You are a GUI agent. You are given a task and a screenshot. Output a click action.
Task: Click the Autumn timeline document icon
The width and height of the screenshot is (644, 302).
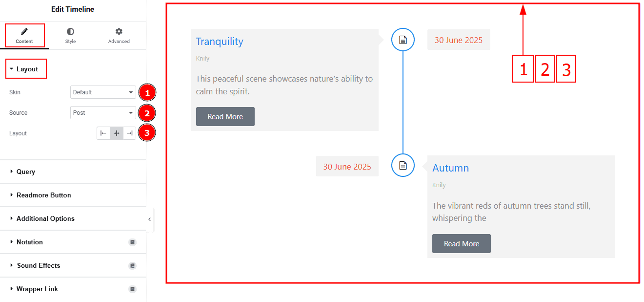(403, 165)
